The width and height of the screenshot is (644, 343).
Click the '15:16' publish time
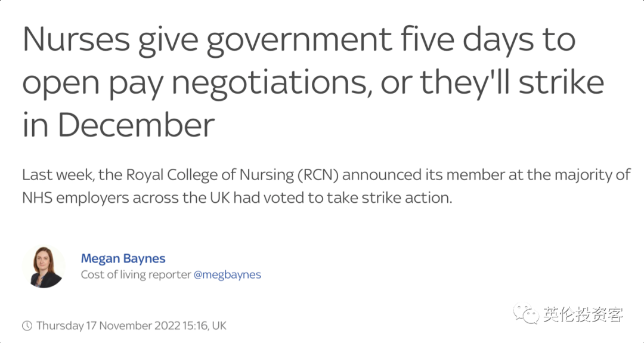coord(194,326)
